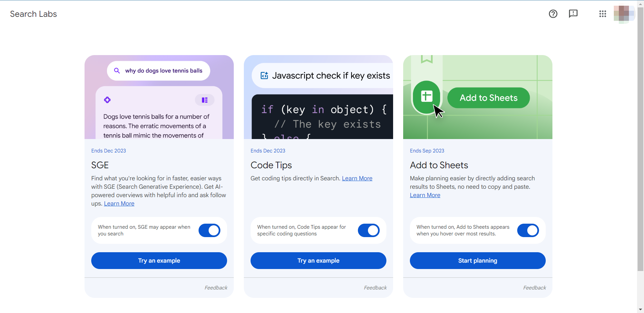Image resolution: width=644 pixels, height=313 pixels.
Task: Click the code snippet preview image
Action: [x=322, y=117]
